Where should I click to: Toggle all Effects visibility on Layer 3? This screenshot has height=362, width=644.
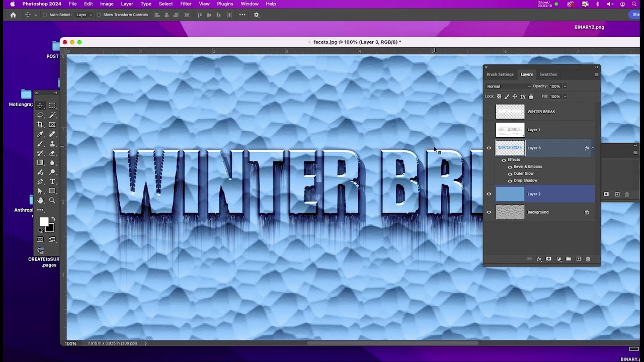(504, 160)
